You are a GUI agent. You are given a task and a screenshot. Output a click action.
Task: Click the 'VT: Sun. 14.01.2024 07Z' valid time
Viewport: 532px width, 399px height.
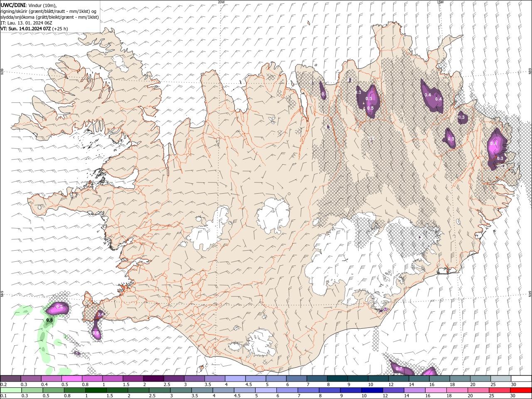26,29
